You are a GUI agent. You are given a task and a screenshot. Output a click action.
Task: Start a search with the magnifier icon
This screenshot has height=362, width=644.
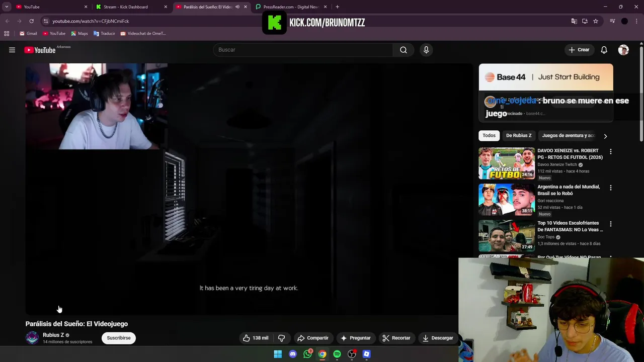(x=404, y=50)
